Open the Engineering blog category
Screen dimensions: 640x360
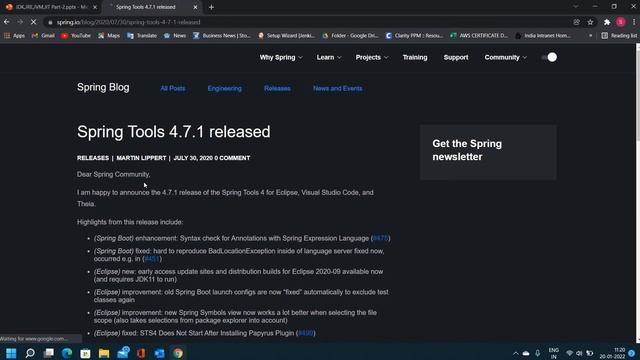(x=224, y=89)
